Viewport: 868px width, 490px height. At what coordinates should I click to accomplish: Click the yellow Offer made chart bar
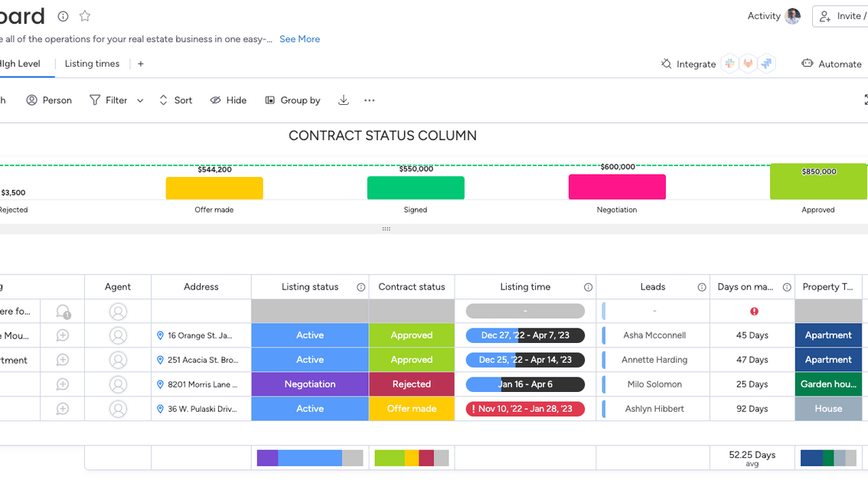214,188
